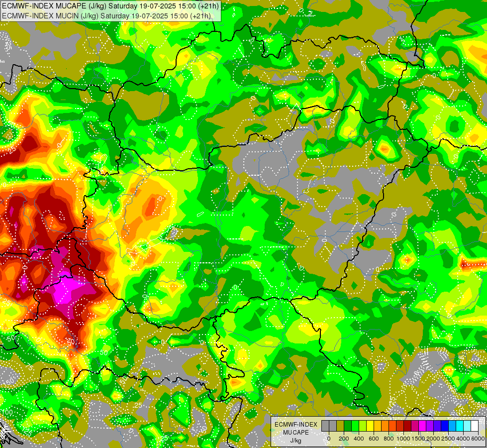The height and width of the screenshot is (448, 487).
Task: Click the 600 tick label on legend
Action: (374, 439)
